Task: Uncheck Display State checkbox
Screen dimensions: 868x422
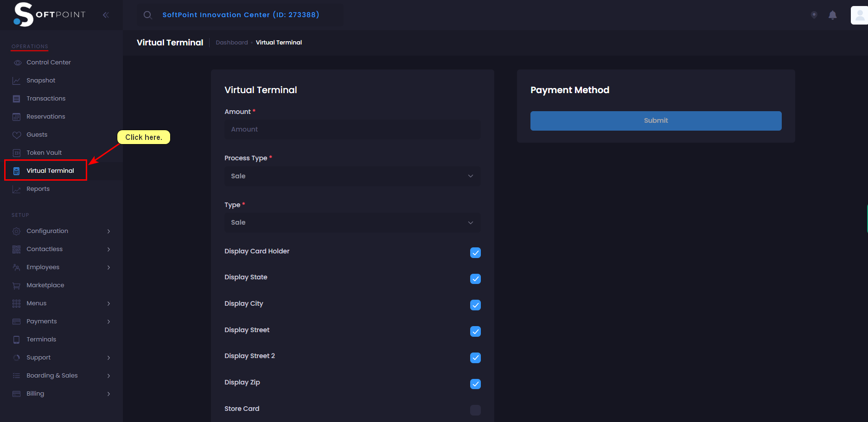Action: point(475,279)
